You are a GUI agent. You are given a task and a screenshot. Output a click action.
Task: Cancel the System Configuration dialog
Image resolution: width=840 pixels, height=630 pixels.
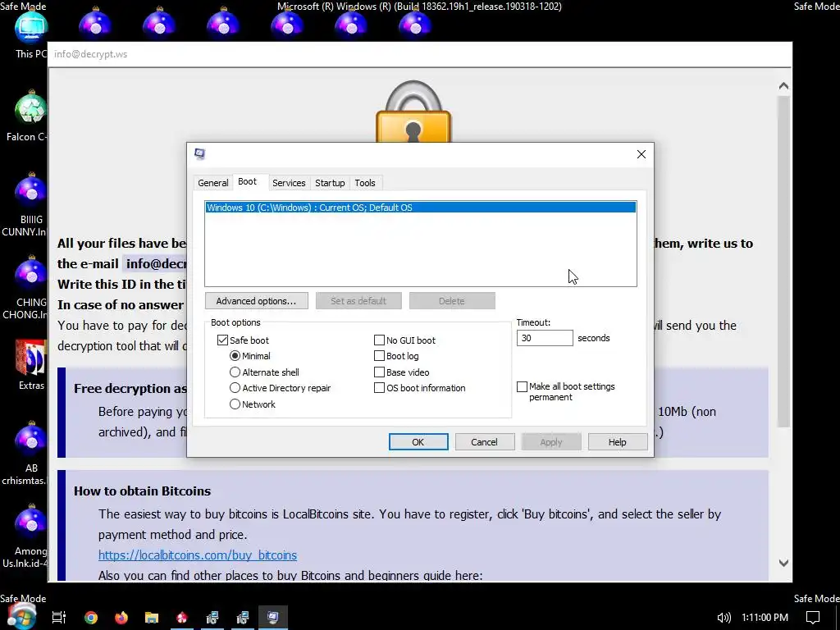coord(484,442)
